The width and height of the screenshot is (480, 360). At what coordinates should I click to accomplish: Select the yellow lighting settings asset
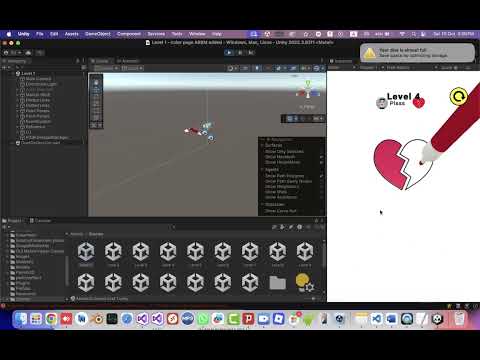click(304, 283)
